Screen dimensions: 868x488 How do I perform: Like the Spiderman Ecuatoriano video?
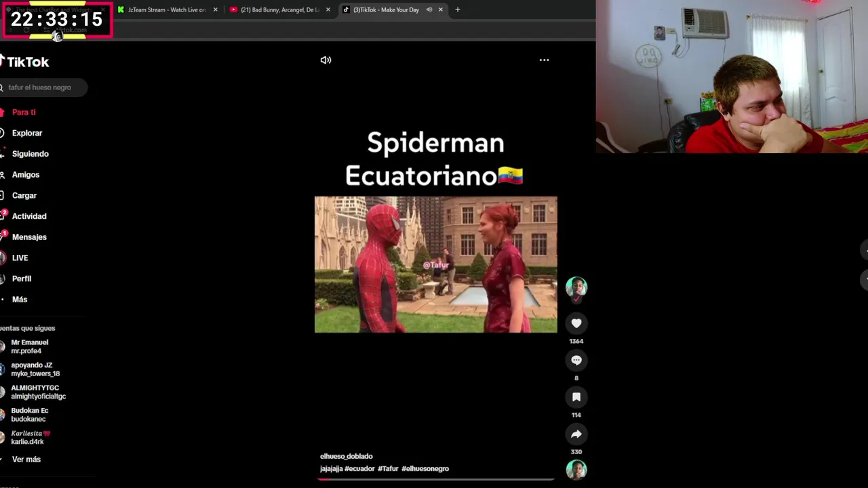pyautogui.click(x=576, y=323)
